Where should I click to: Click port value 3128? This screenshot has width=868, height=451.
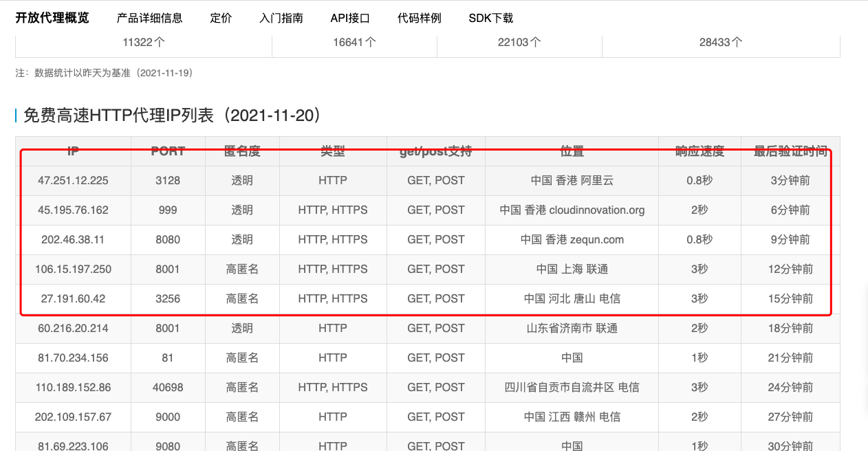pyautogui.click(x=168, y=181)
